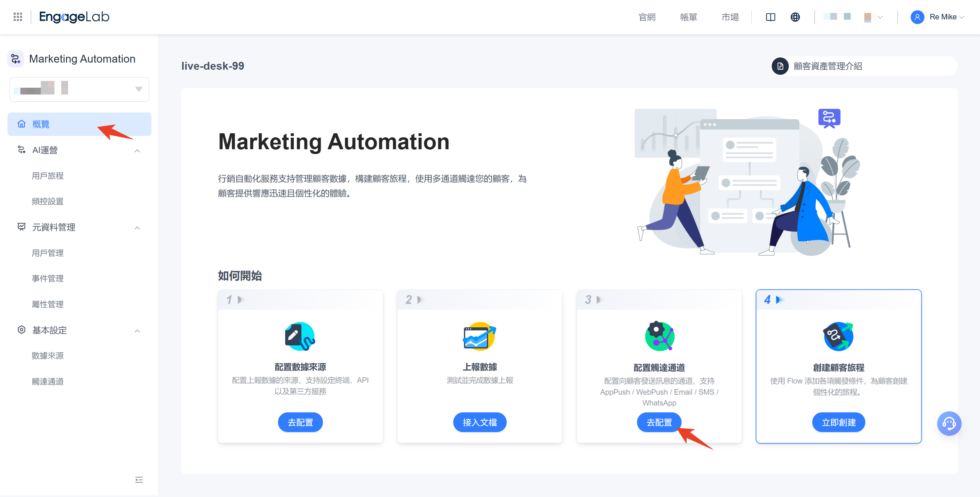Viewport: 980px width, 497px height.
Task: Collapse the AI運營 section chevron
Action: point(137,151)
